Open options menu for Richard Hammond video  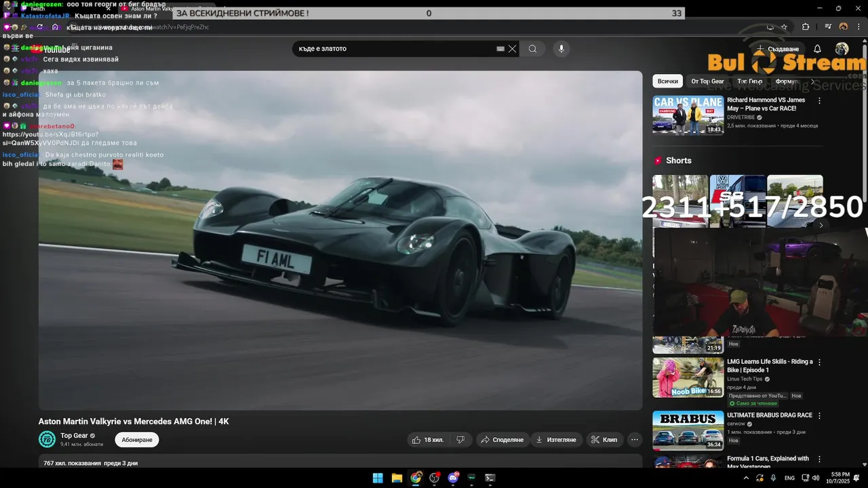click(x=819, y=101)
